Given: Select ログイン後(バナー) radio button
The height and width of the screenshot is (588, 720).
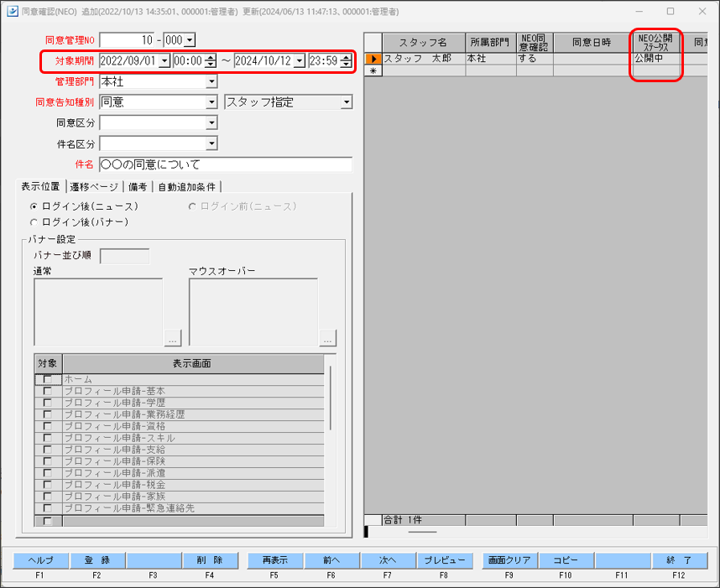Looking at the screenshot, I should point(34,222).
